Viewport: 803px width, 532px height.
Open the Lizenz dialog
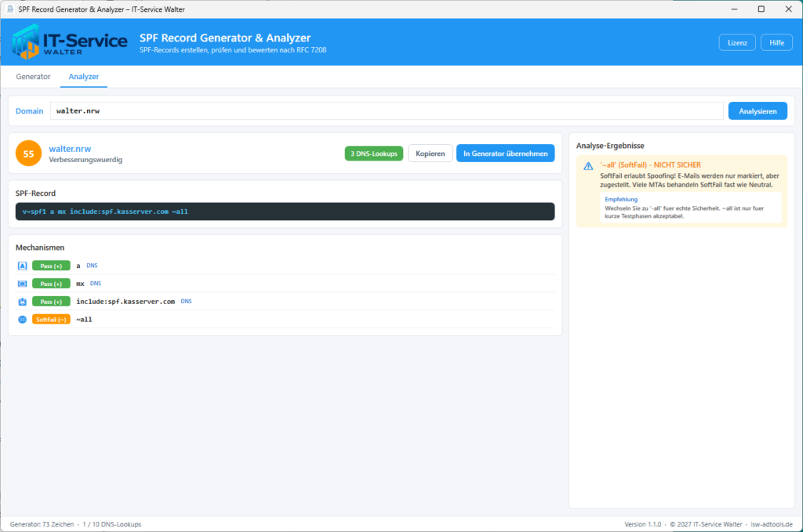(x=737, y=42)
